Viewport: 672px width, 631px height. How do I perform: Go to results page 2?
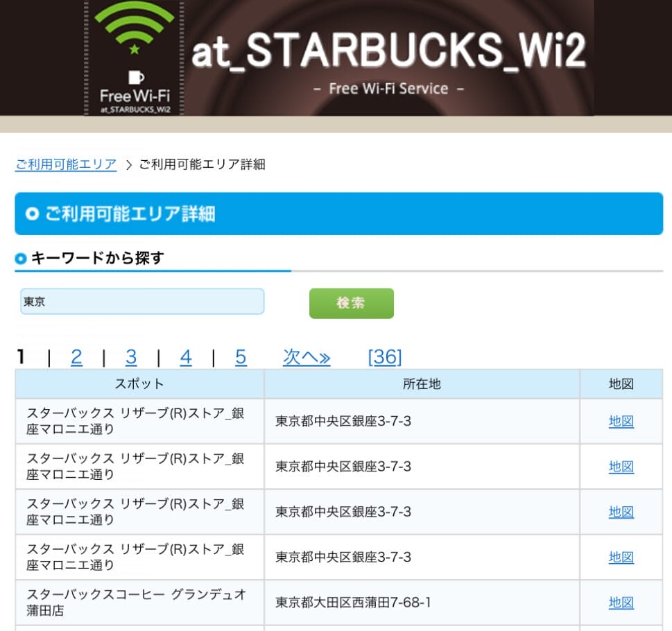coord(76,357)
